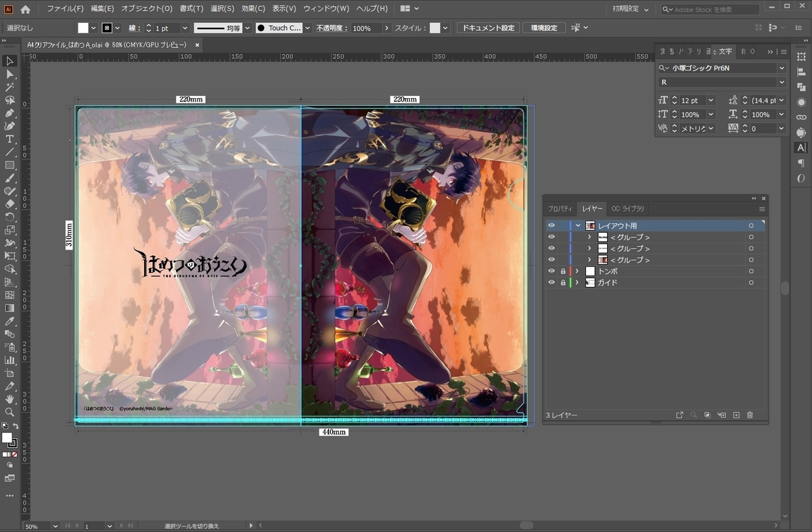Select the Rectangle tool
The image size is (812, 532).
(x=9, y=165)
